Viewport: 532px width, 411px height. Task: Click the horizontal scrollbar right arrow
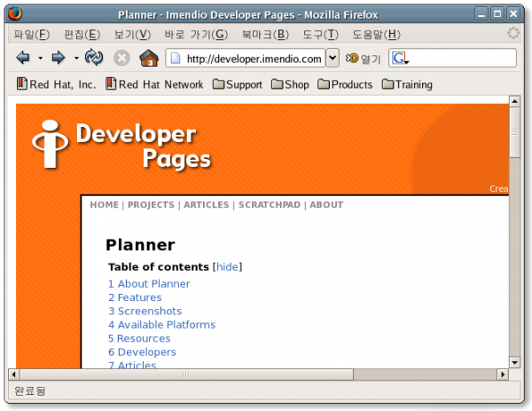click(x=503, y=375)
